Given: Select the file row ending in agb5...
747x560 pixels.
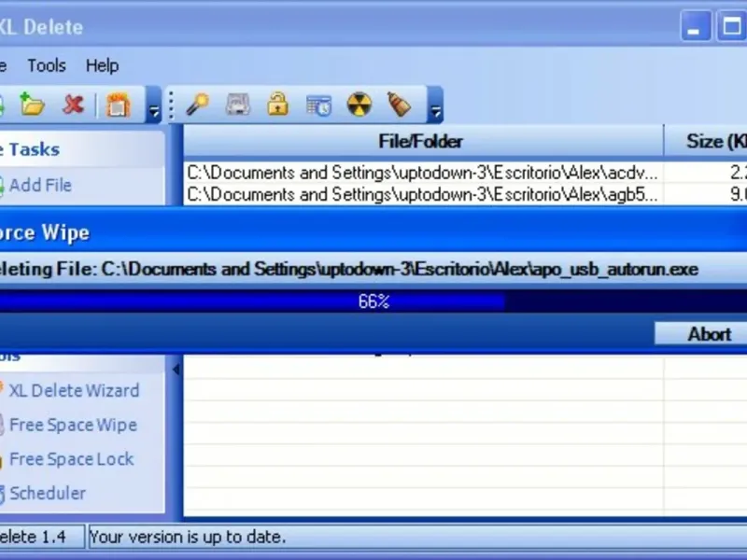Looking at the screenshot, I should pyautogui.click(x=423, y=194).
